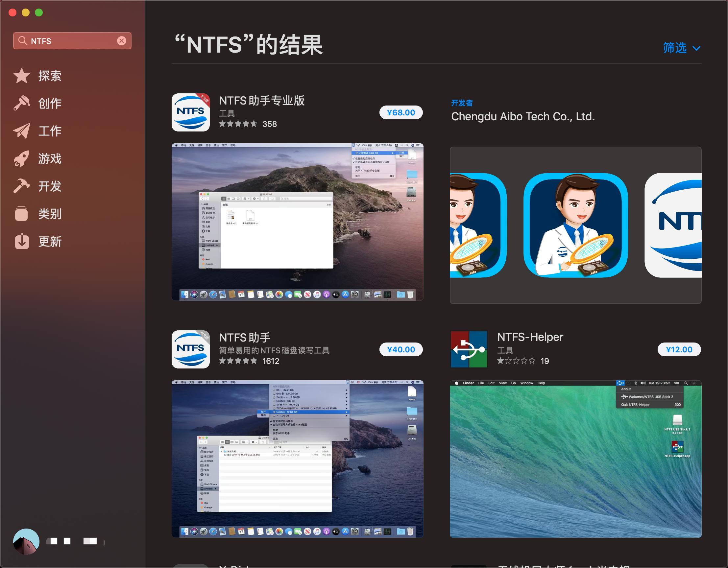View the NTFS 助手专业版 screenshot preview
The width and height of the screenshot is (728, 568).
[x=298, y=222]
